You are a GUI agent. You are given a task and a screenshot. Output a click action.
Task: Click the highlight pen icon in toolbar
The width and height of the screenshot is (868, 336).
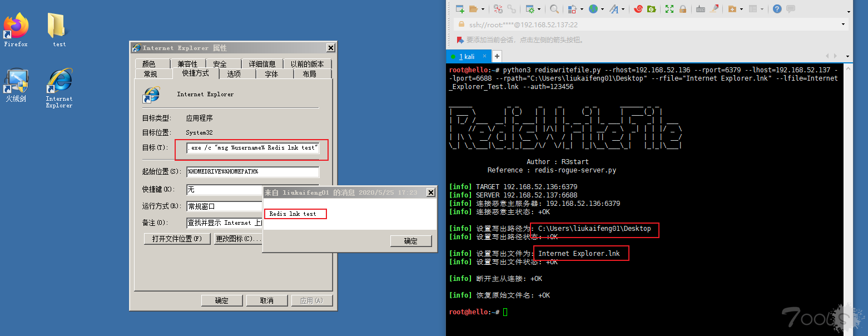(715, 9)
